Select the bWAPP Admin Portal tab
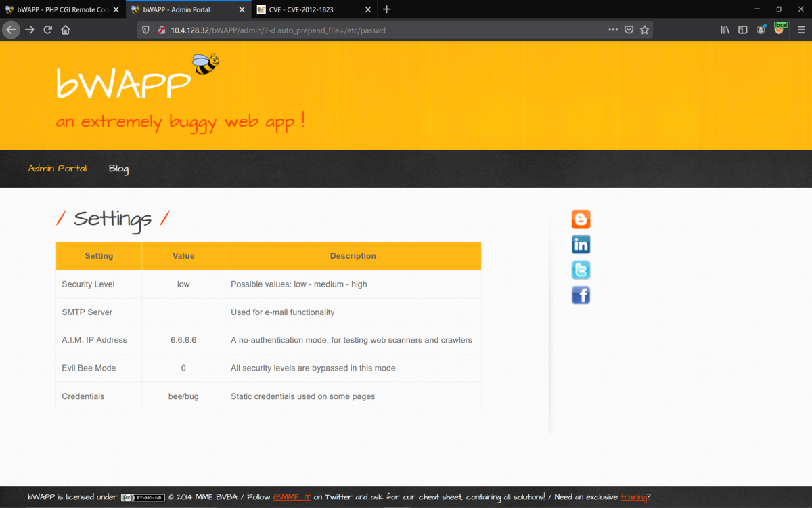This screenshot has height=508, width=812. (189, 9)
